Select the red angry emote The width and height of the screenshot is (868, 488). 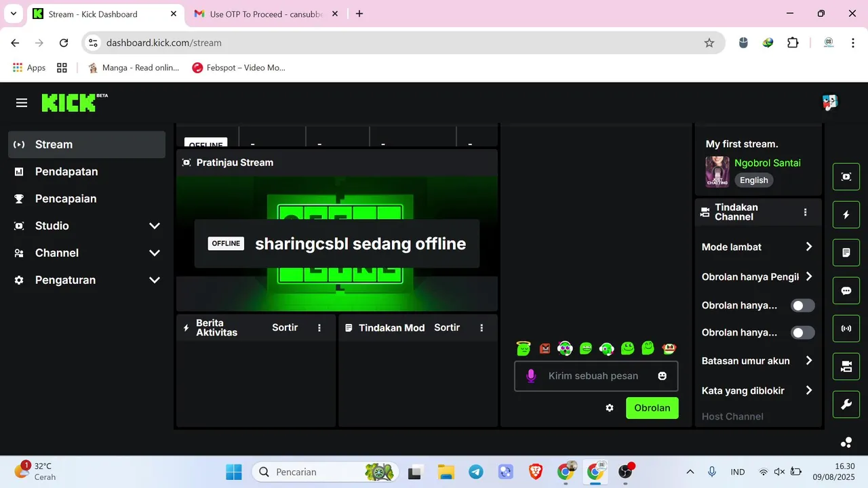[545, 348]
